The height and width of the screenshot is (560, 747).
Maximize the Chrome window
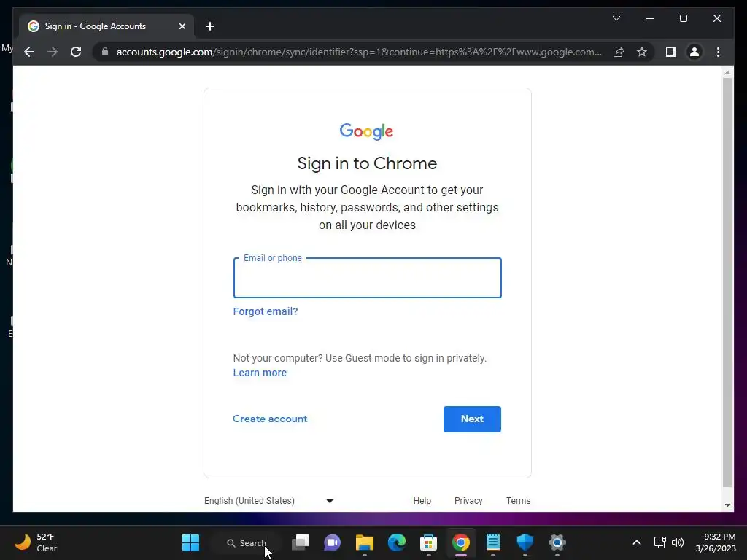click(683, 18)
